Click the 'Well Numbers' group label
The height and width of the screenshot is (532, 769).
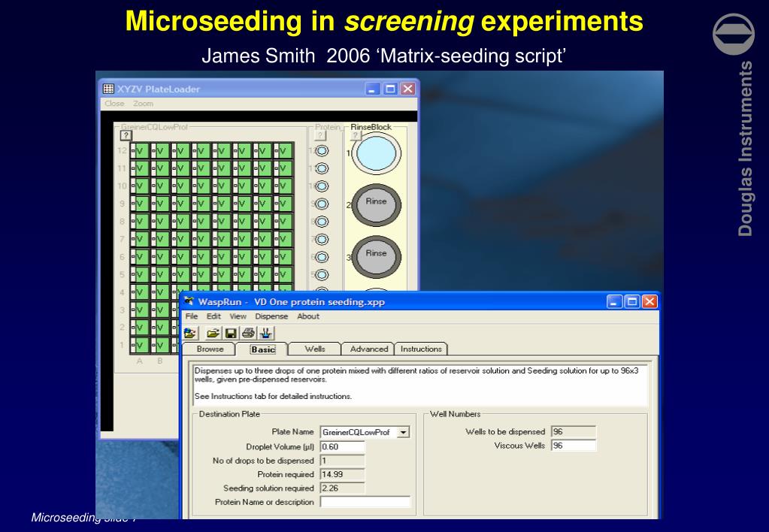(x=455, y=414)
